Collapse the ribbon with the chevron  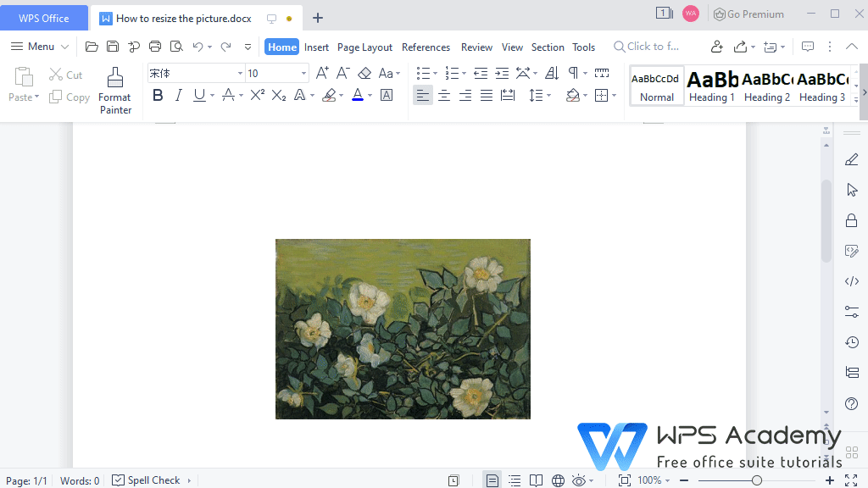[x=851, y=47]
